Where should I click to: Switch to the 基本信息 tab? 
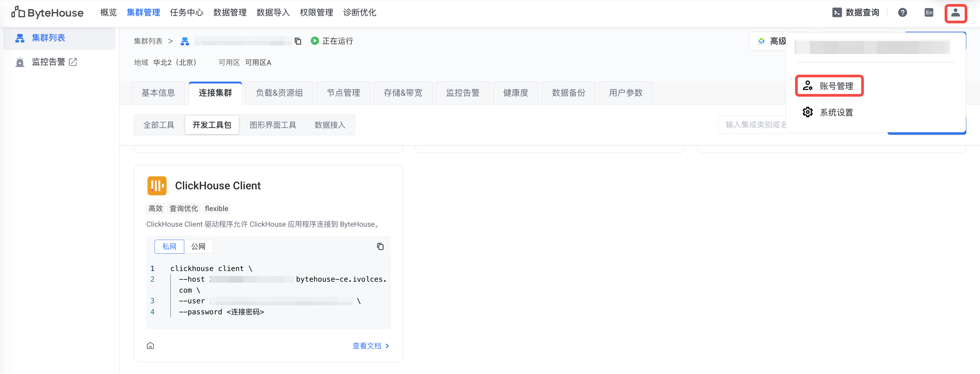coord(158,93)
